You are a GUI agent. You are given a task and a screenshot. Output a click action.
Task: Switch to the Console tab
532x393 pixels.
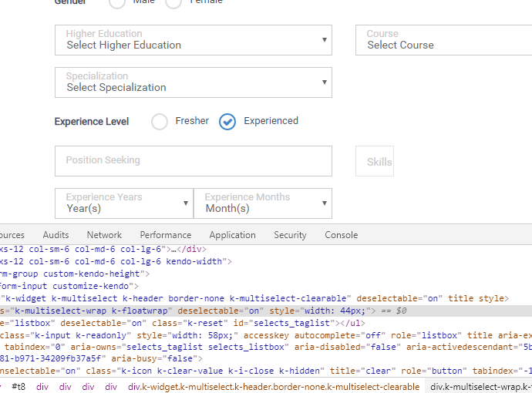341,235
